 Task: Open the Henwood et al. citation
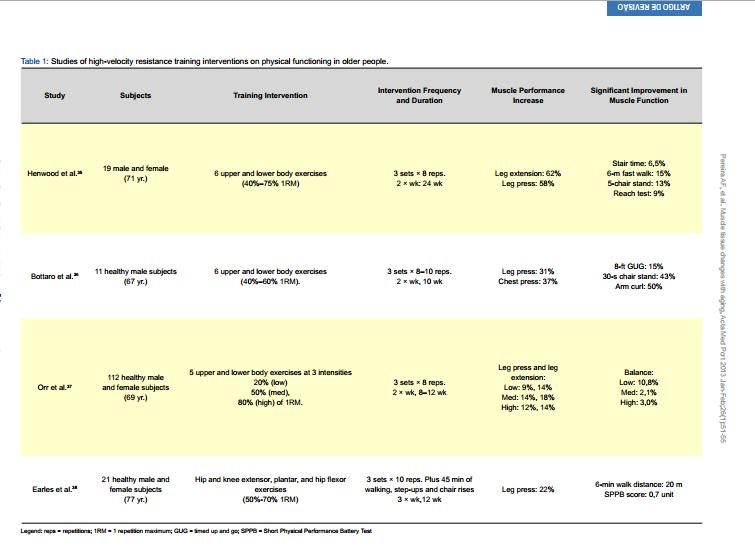coord(55,174)
